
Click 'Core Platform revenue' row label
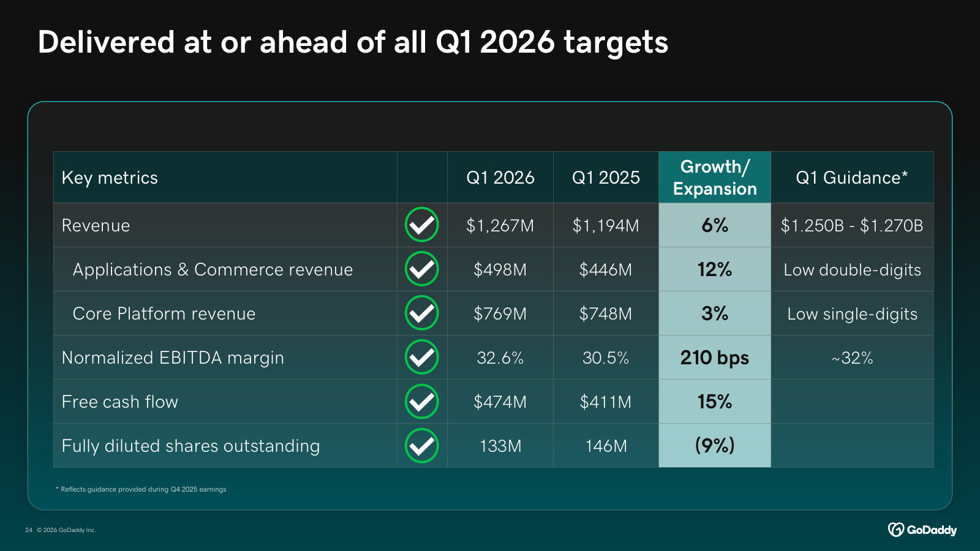pos(164,313)
